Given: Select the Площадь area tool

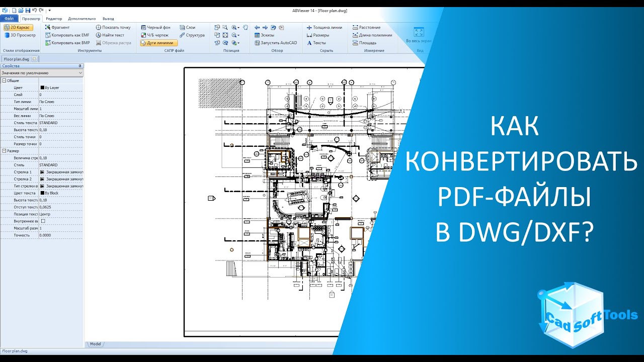Looking at the screenshot, I should [x=364, y=43].
